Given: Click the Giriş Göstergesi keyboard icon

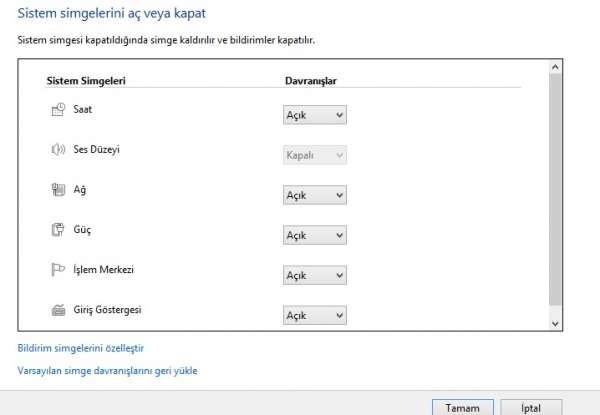Looking at the screenshot, I should point(58,310).
